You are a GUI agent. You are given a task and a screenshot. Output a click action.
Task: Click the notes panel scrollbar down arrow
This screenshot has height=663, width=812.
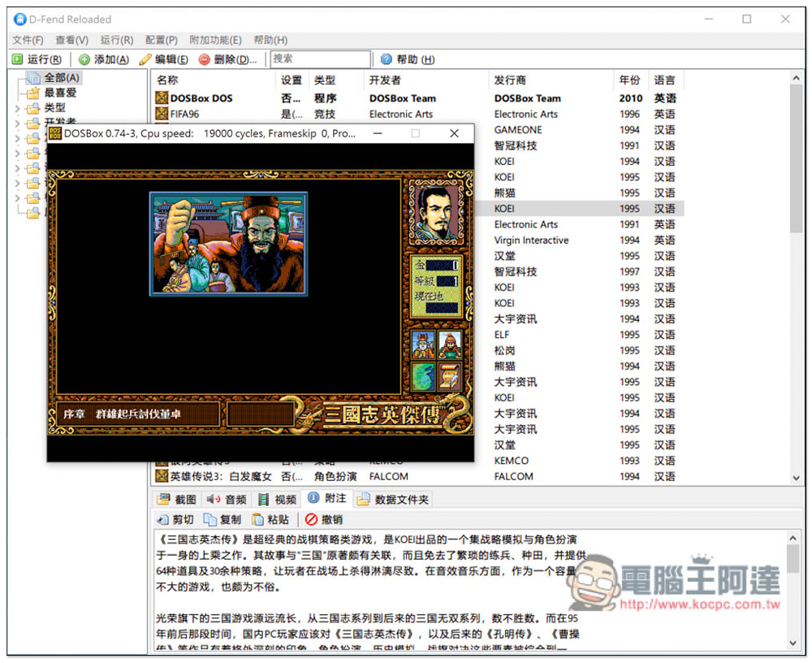(x=793, y=643)
